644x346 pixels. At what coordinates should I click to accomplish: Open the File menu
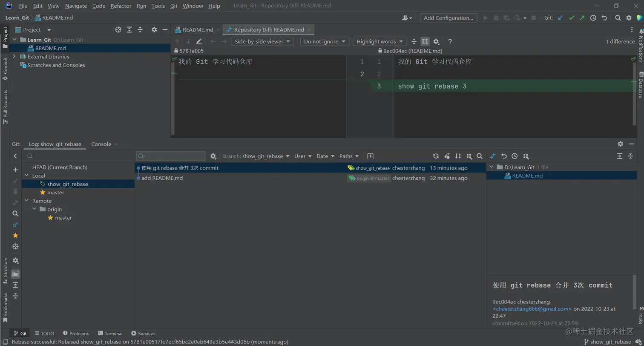(x=23, y=6)
